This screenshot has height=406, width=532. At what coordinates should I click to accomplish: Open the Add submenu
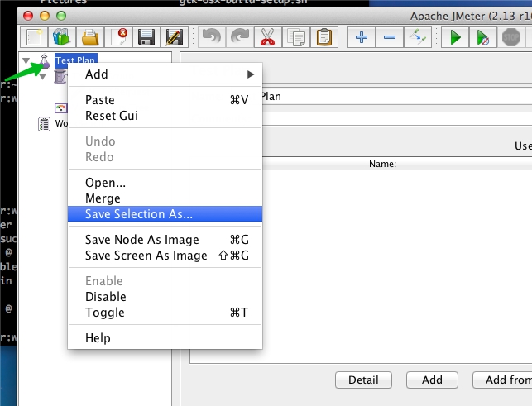(165, 74)
